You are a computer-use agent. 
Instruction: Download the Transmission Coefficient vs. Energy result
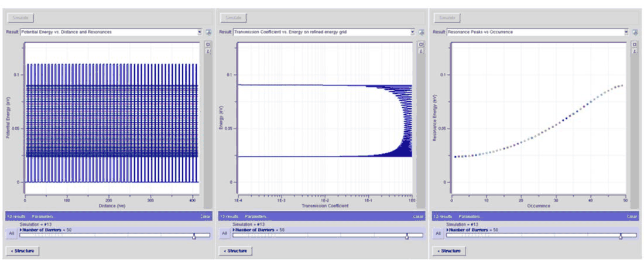pyautogui.click(x=421, y=32)
